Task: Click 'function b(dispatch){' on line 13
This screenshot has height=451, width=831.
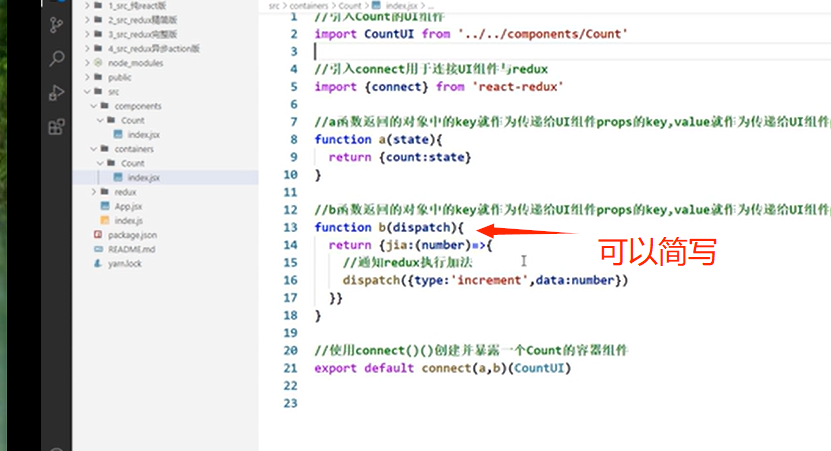Action: point(389,227)
